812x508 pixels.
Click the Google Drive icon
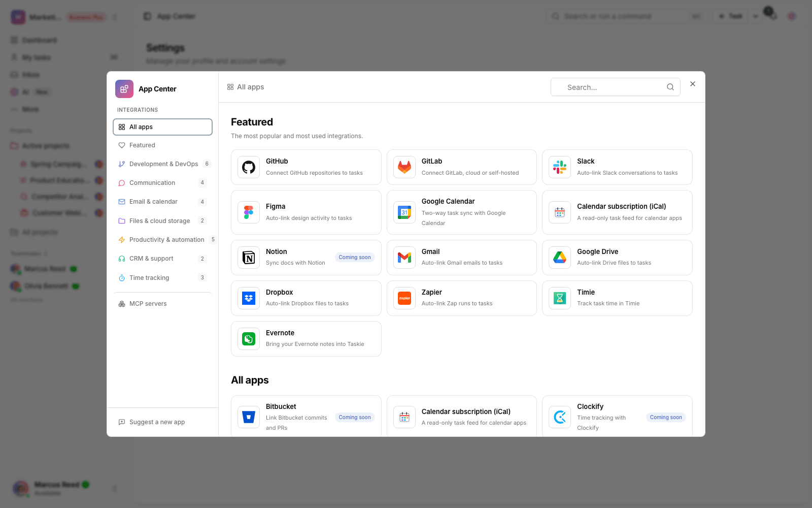560,258
